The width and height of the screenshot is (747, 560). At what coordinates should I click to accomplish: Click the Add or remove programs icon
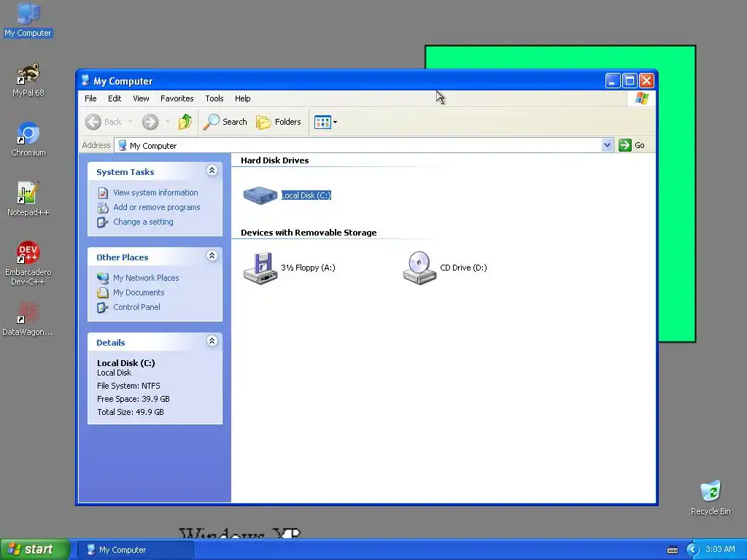point(103,208)
